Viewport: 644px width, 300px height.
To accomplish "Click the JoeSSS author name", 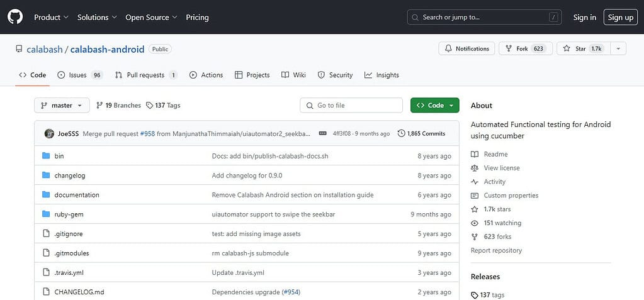I will [x=68, y=133].
